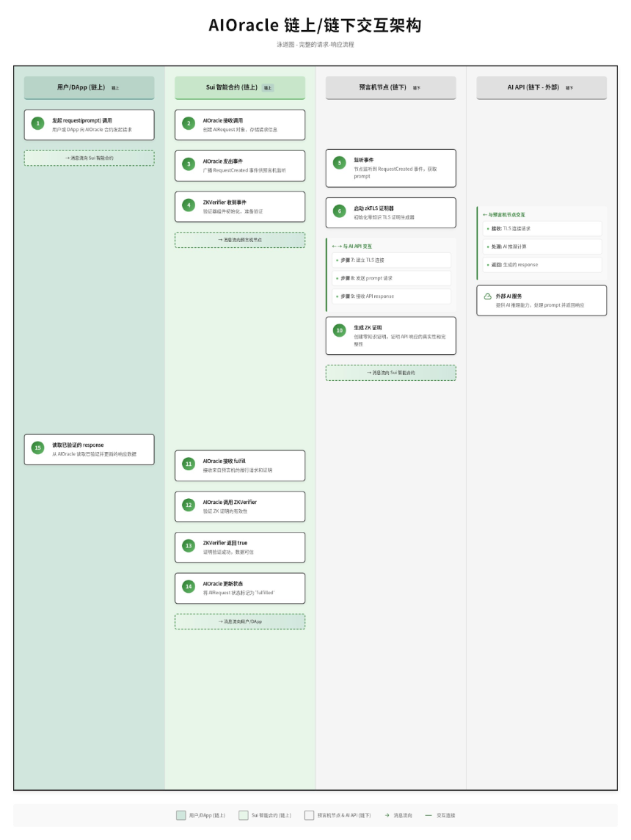Click the step 1 number circle
Viewport: 631px width, 840px height.
pyautogui.click(x=38, y=124)
